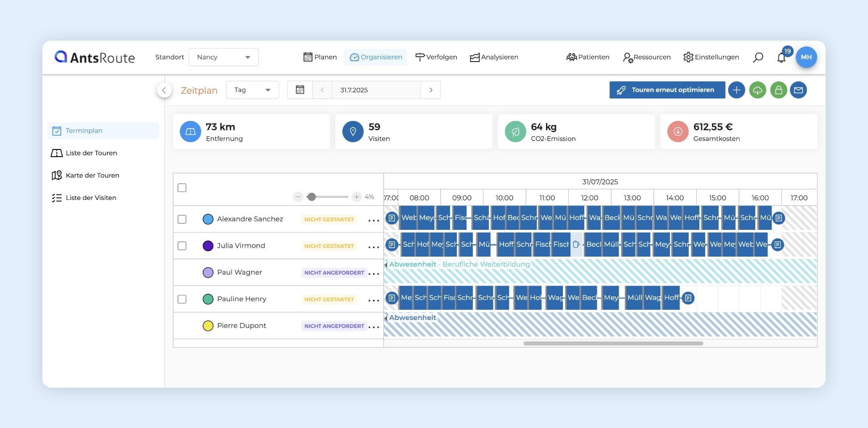
Task: Open the calendar date picker icon
Action: pyautogui.click(x=300, y=90)
